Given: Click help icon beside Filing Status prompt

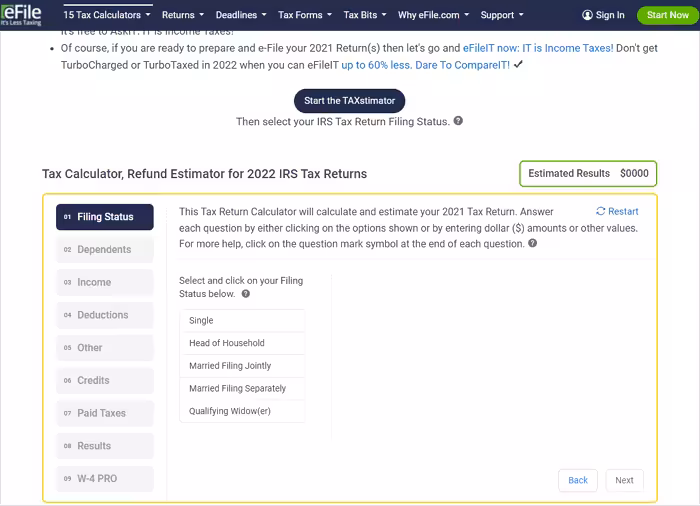Looking at the screenshot, I should pyautogui.click(x=246, y=294).
